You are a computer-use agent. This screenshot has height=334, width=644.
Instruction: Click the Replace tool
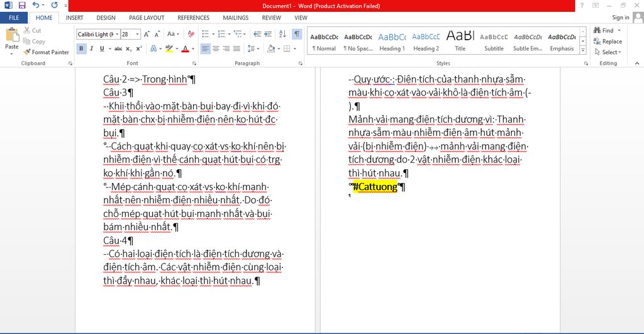point(608,41)
